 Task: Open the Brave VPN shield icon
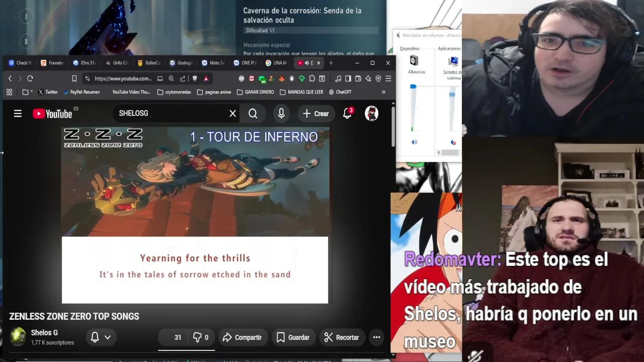[x=378, y=78]
